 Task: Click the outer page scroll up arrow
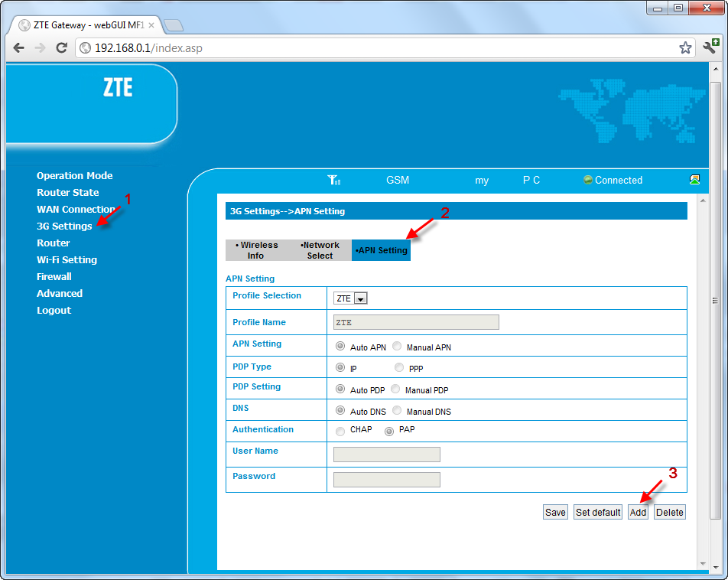(x=716, y=69)
